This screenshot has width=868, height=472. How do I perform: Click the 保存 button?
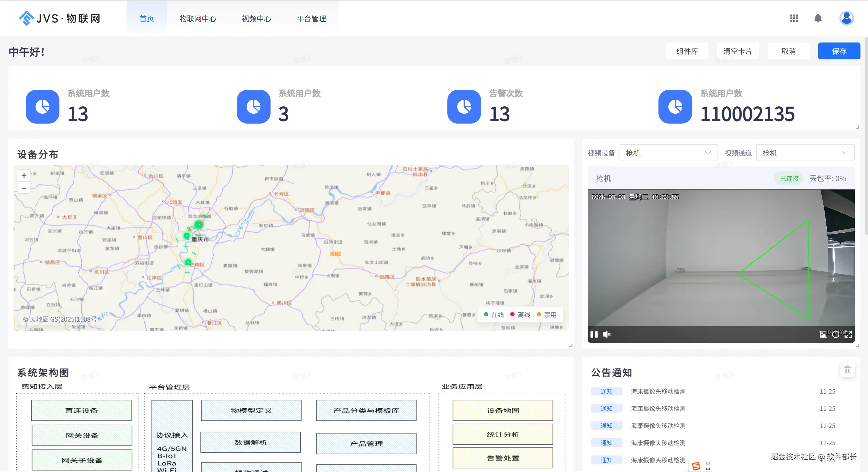839,51
